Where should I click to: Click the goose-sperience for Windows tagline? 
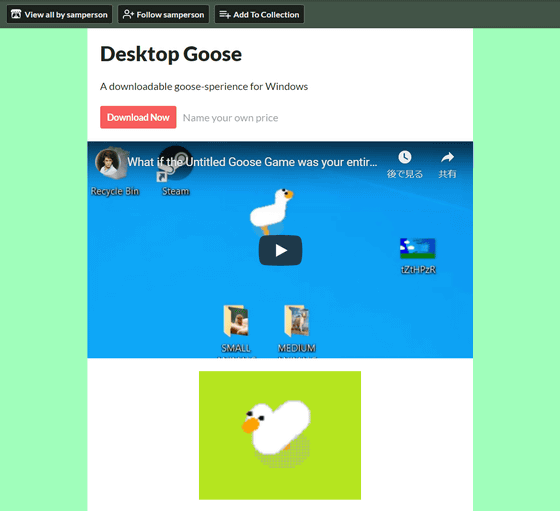click(204, 86)
